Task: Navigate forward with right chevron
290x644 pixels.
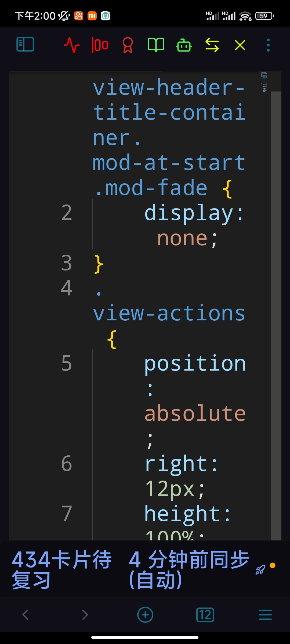Action: [85, 614]
